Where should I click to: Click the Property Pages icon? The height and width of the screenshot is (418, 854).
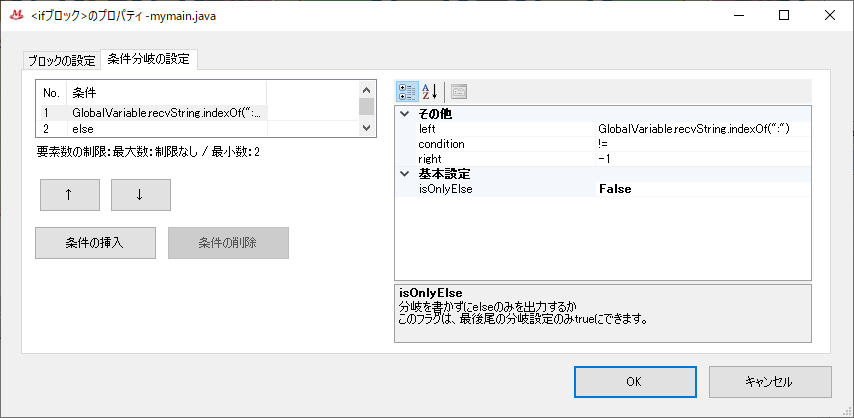tap(459, 91)
